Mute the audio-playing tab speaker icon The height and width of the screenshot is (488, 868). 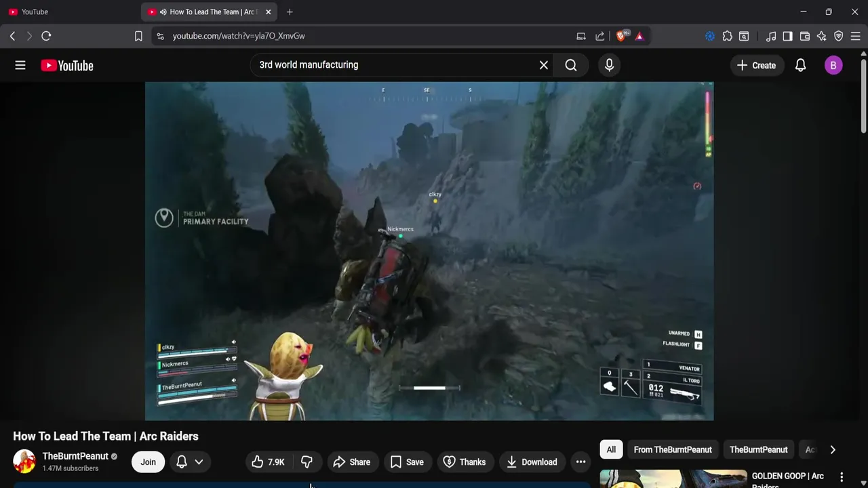163,12
